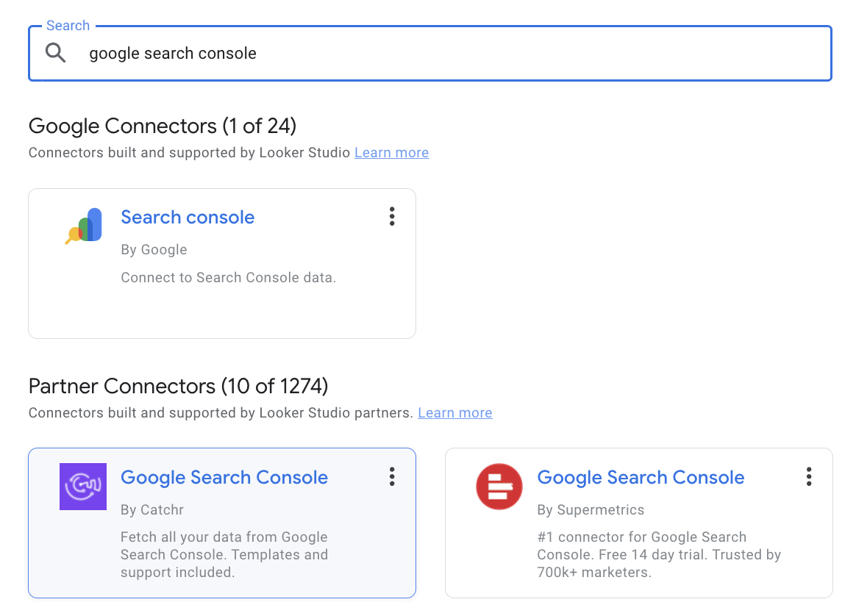Click the magnifying glass search icon
856x616 pixels.
[x=55, y=52]
